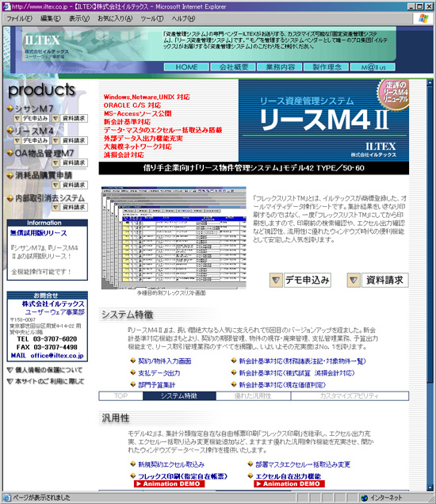
Task: Select the カスタマイズアビリティ tab
Action: (x=350, y=396)
